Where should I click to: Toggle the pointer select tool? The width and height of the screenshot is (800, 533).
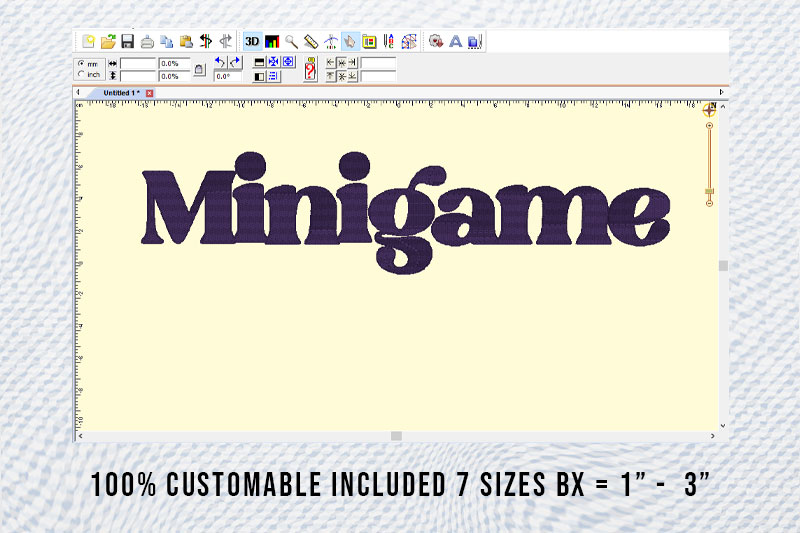(x=350, y=41)
